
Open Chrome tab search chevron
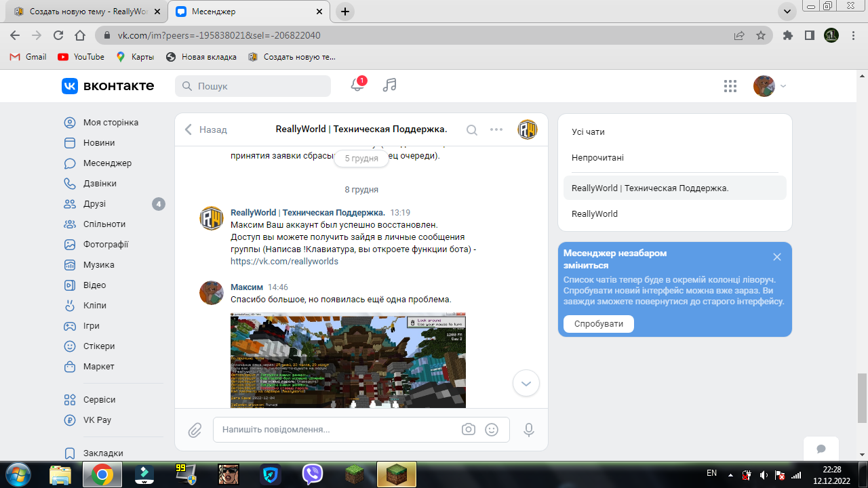[787, 12]
